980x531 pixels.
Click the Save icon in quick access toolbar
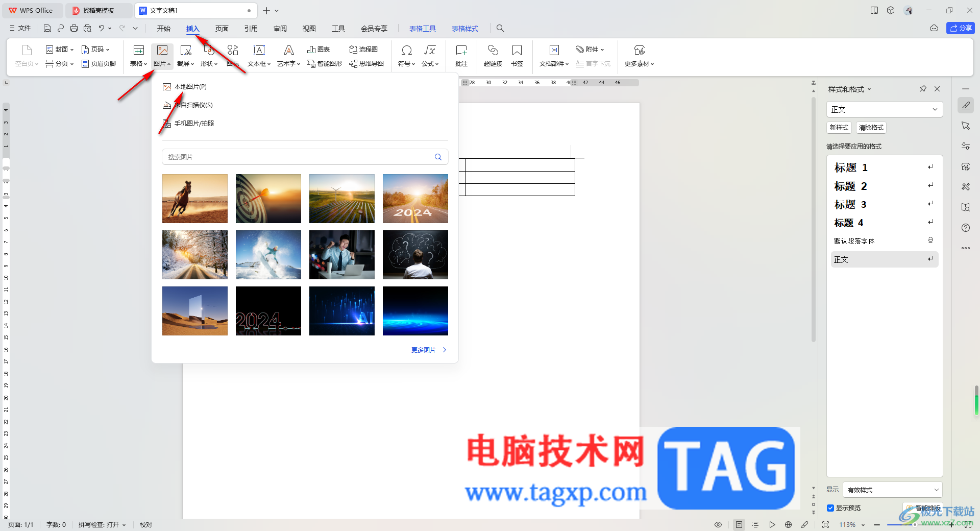[47, 29]
